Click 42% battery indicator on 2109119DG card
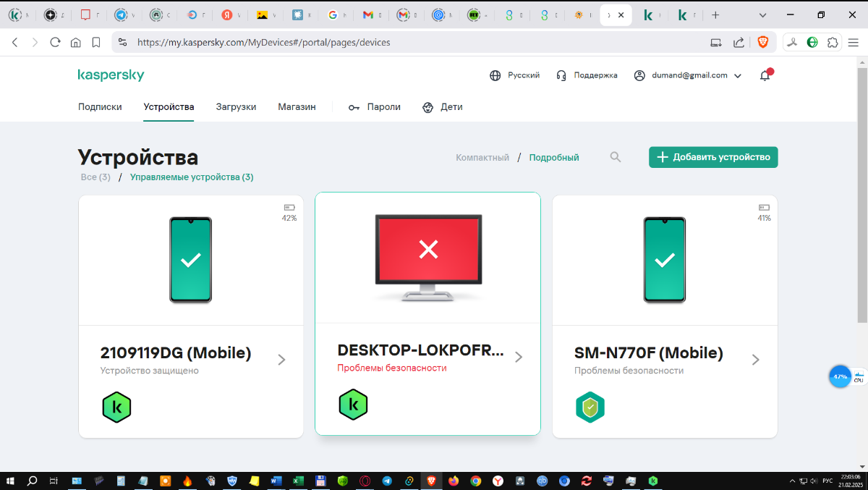This screenshot has width=868, height=490. click(x=289, y=212)
